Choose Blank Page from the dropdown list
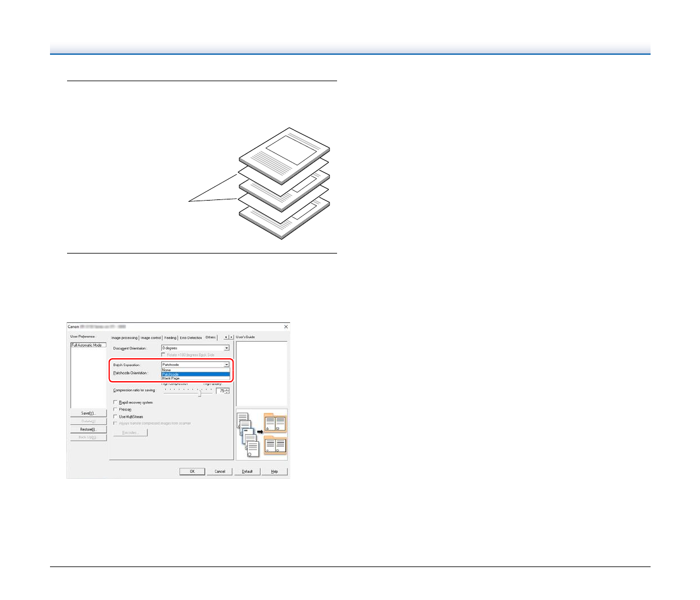This screenshot has height=600, width=700. click(x=171, y=378)
